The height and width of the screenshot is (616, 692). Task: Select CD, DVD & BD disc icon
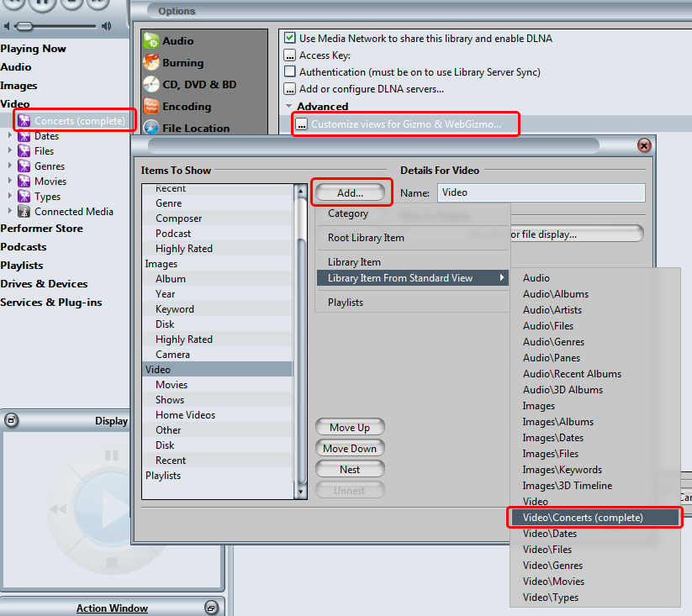[x=151, y=84]
